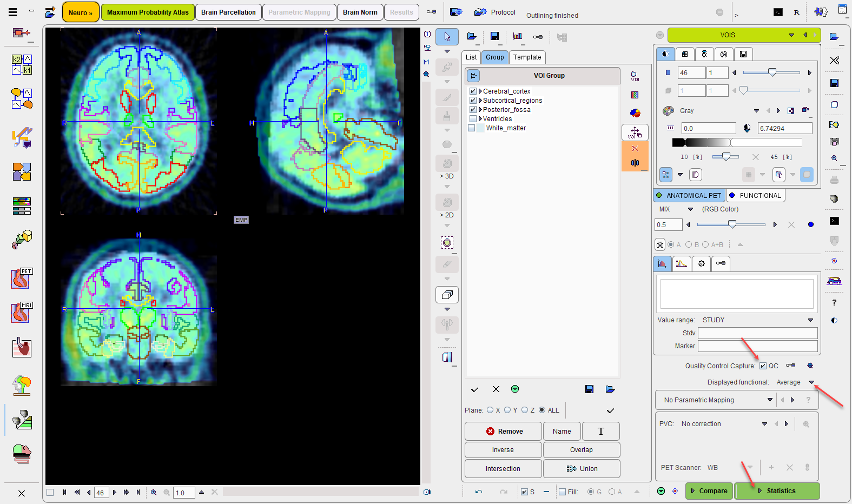The width and height of the screenshot is (852, 504).
Task: Click the Overlap button
Action: pyautogui.click(x=582, y=450)
